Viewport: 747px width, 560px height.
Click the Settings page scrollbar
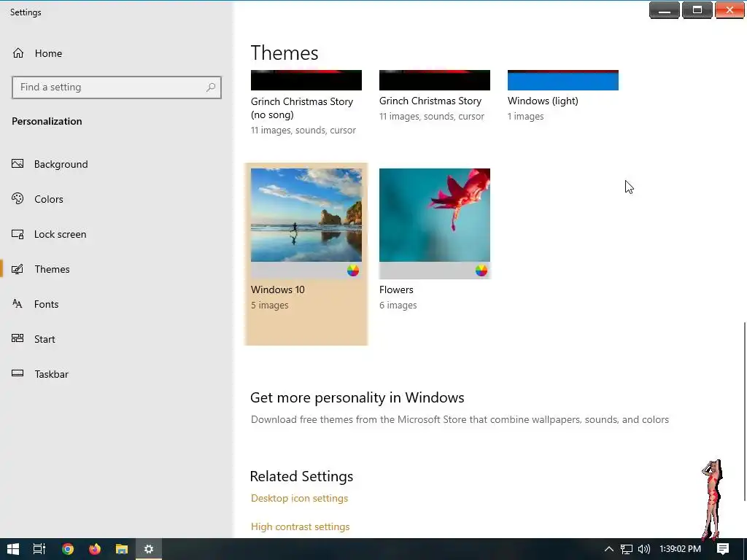[x=744, y=411]
